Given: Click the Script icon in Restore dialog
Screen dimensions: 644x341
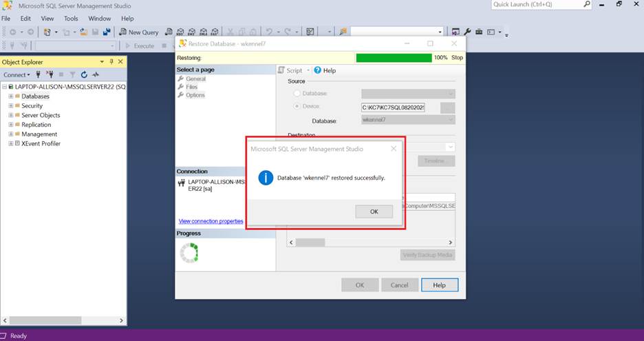Looking at the screenshot, I should pos(281,70).
